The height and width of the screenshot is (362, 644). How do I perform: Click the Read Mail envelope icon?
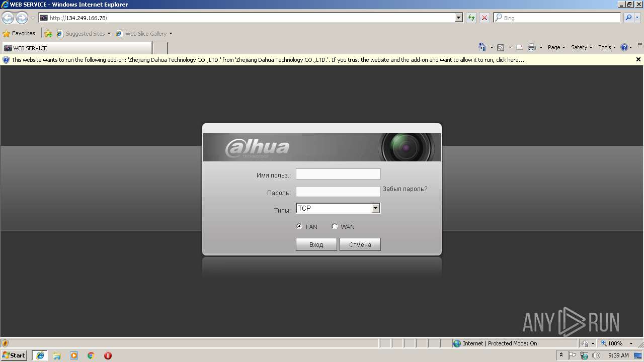point(520,47)
